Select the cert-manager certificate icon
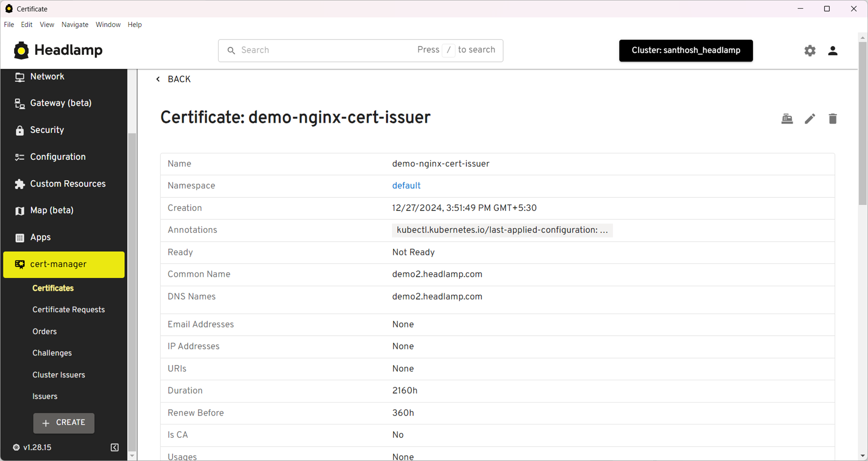 pyautogui.click(x=20, y=265)
